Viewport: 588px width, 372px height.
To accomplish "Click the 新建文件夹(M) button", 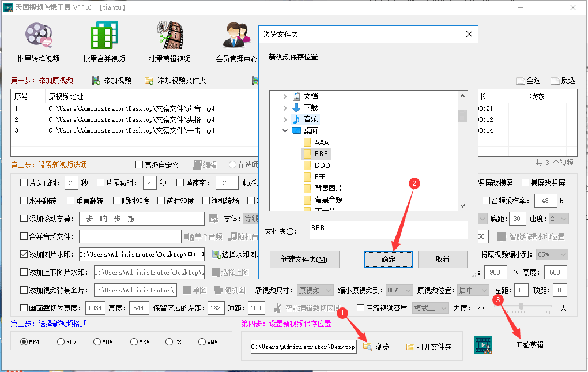I will click(304, 260).
